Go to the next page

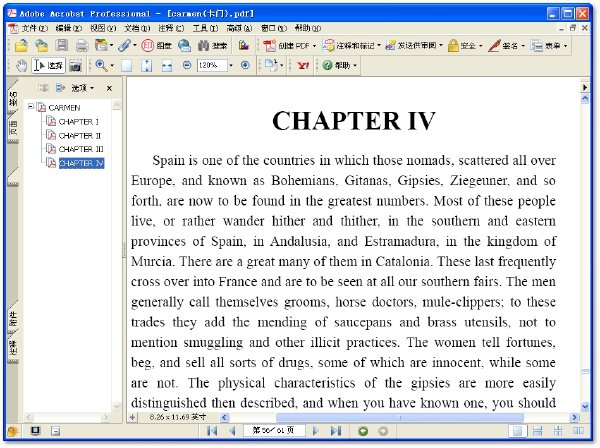(315, 431)
